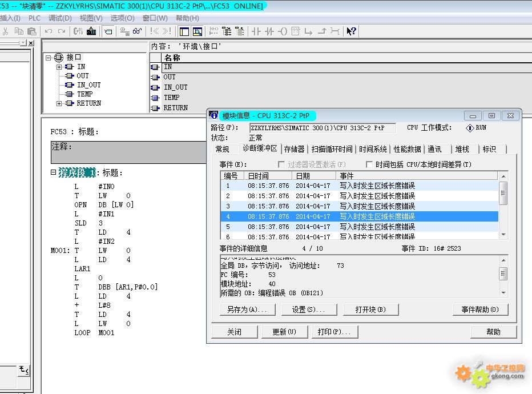
Task: Click the 设置(S)... button
Action: (309, 310)
